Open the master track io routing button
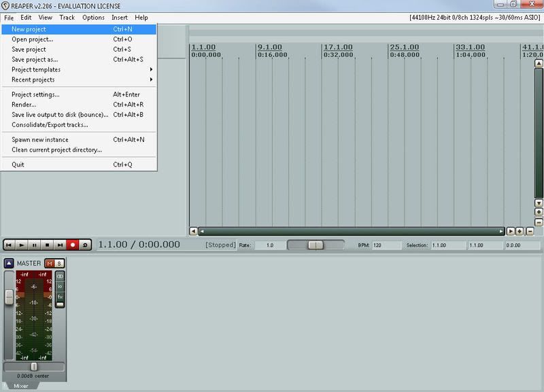544x392 pixels. pyautogui.click(x=60, y=286)
